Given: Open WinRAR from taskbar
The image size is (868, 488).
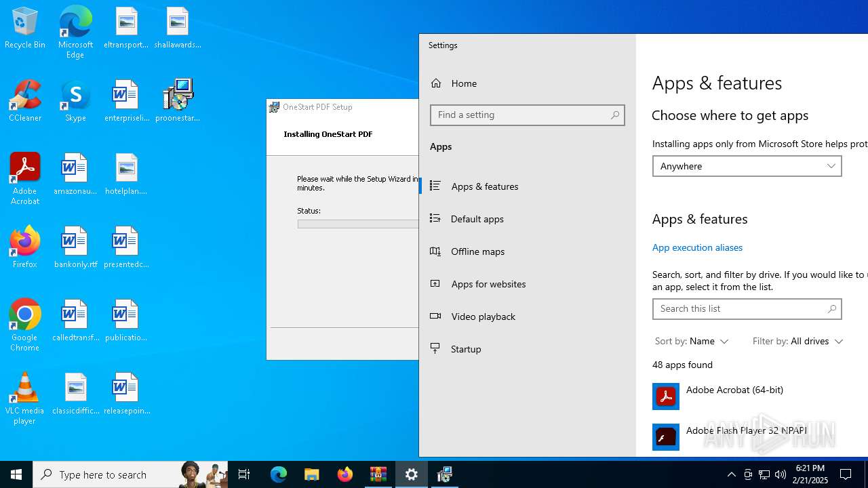Looking at the screenshot, I should pos(378,474).
